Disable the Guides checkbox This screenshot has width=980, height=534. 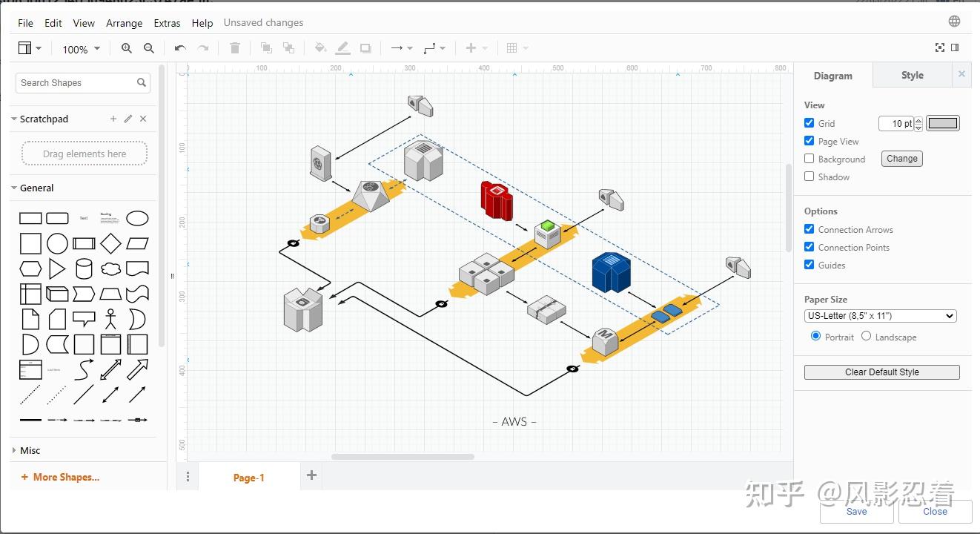pos(809,265)
